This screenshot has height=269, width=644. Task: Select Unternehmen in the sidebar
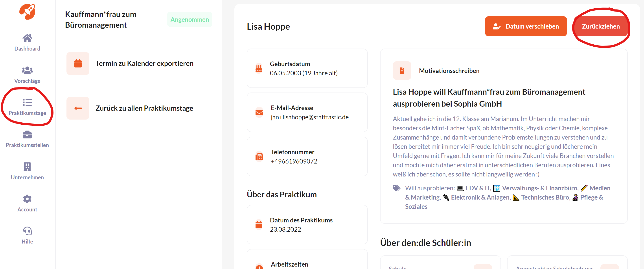point(27,177)
